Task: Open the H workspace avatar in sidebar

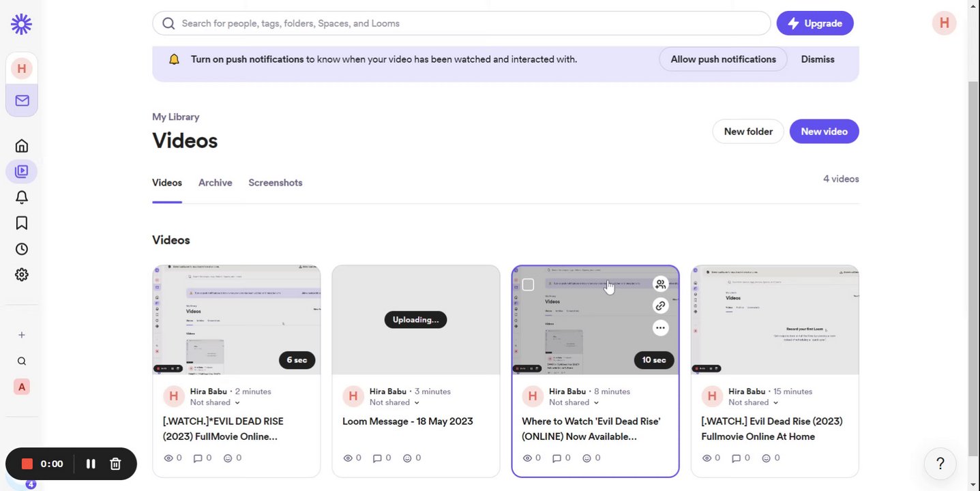Action: coord(22,68)
